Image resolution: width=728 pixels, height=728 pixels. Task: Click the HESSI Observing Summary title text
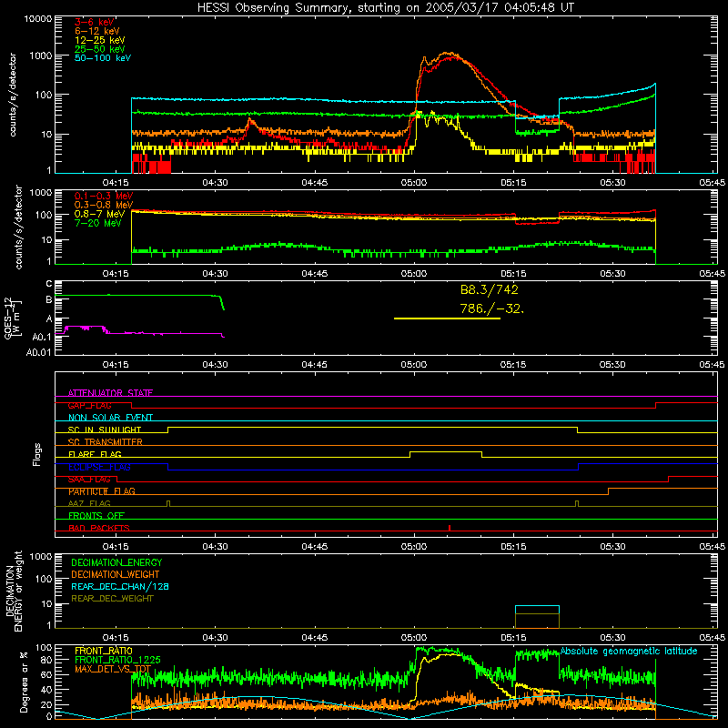click(386, 8)
